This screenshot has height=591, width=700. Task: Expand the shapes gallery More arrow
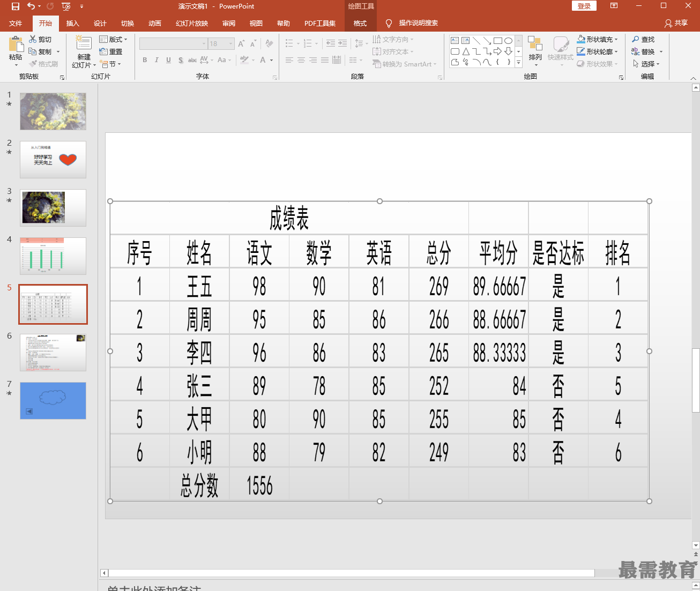[519, 63]
